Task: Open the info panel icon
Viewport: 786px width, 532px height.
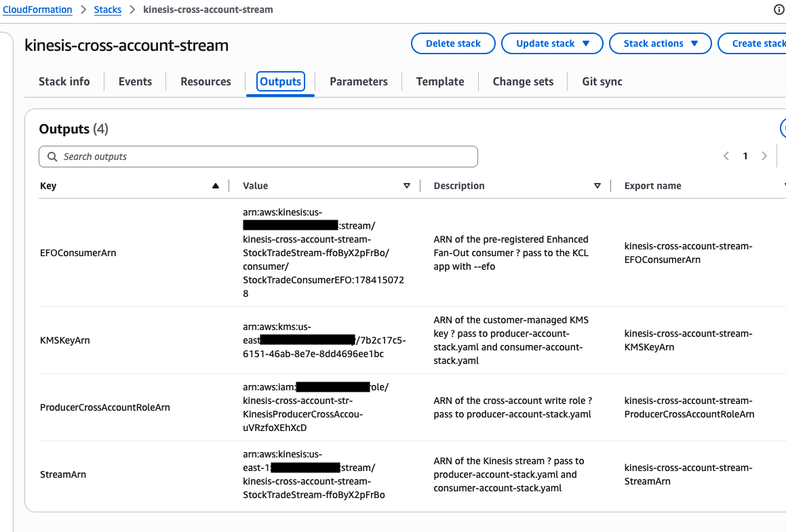Action: [779, 9]
